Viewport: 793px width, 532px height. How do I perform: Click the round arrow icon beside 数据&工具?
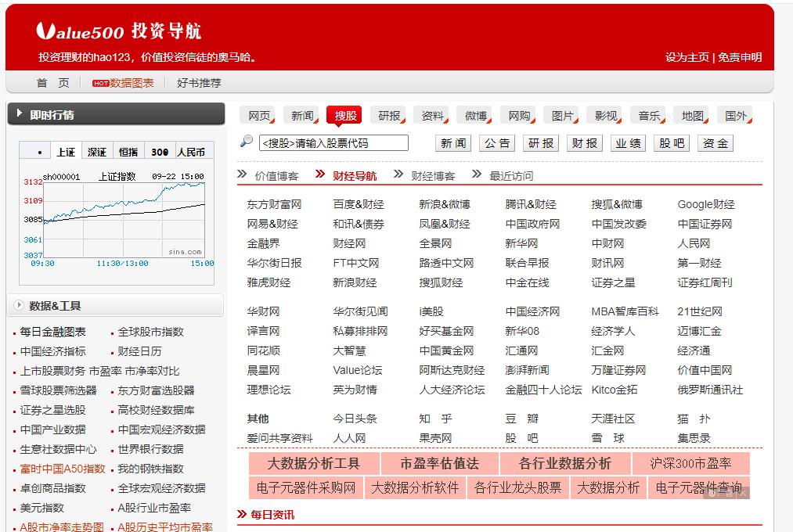coord(19,305)
